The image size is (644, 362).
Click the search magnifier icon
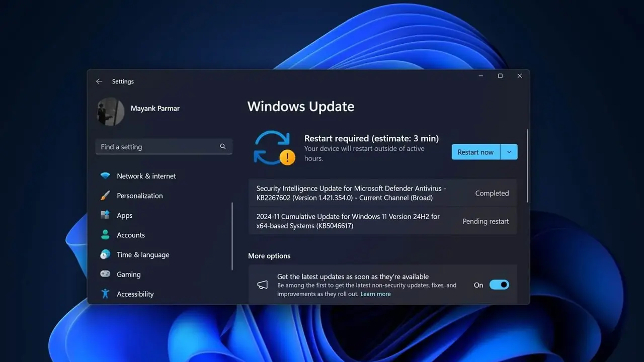[x=223, y=146]
